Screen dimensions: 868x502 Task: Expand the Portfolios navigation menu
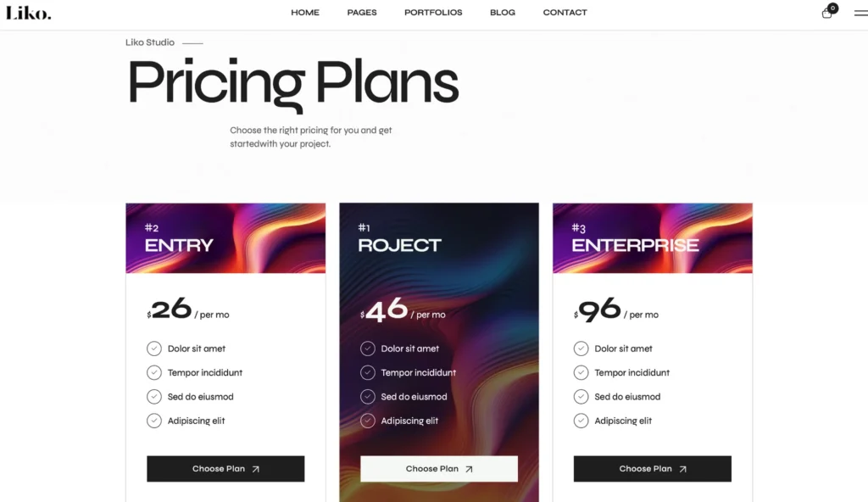click(x=433, y=13)
